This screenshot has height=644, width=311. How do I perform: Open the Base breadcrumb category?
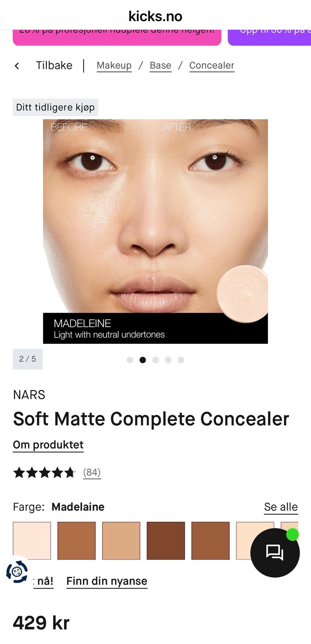click(x=160, y=65)
